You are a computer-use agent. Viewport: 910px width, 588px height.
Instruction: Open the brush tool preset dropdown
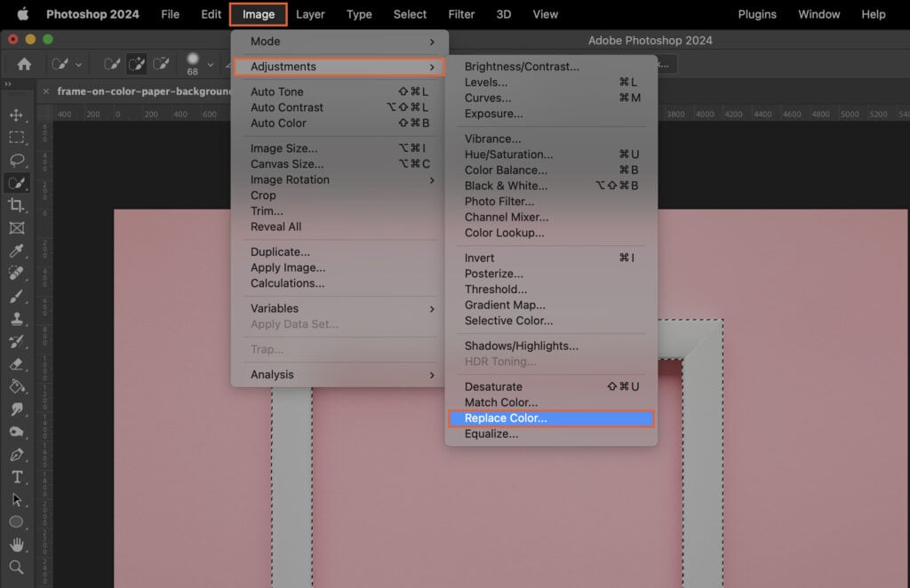click(78, 64)
